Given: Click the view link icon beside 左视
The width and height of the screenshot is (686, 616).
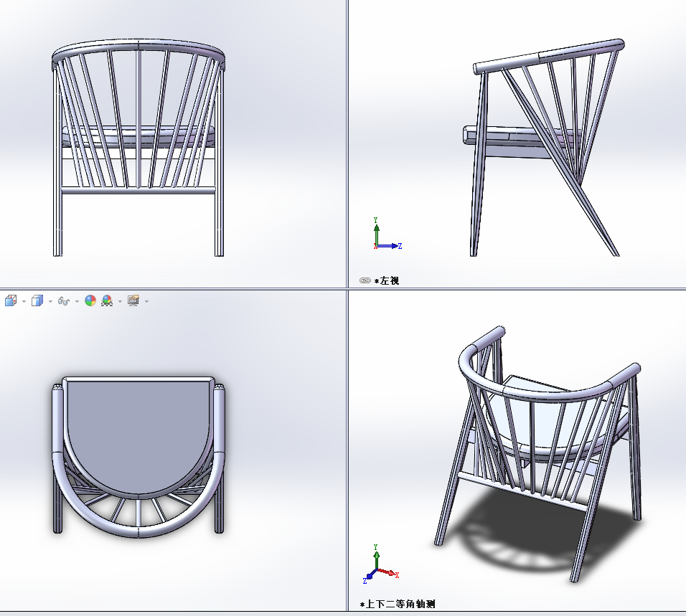Looking at the screenshot, I should (x=365, y=280).
